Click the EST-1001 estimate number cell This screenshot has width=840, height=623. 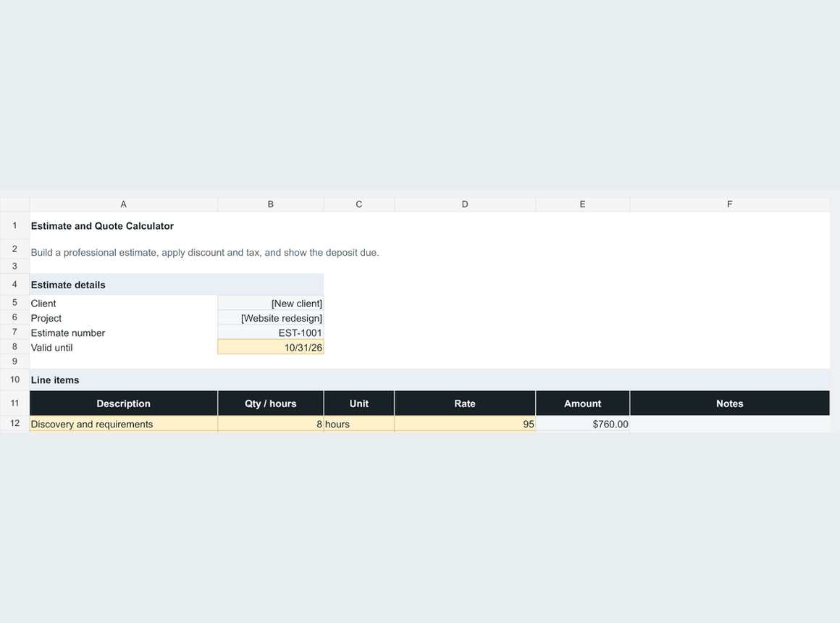click(x=271, y=333)
